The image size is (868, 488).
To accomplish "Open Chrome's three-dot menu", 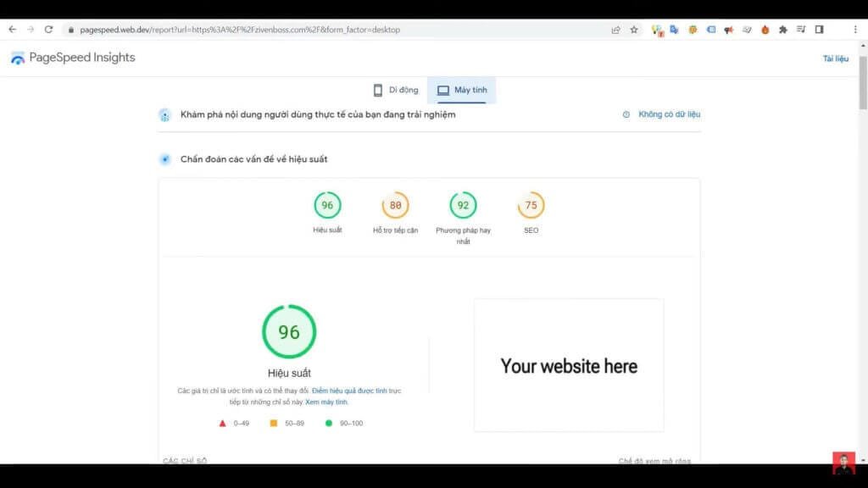I will pyautogui.click(x=855, y=30).
